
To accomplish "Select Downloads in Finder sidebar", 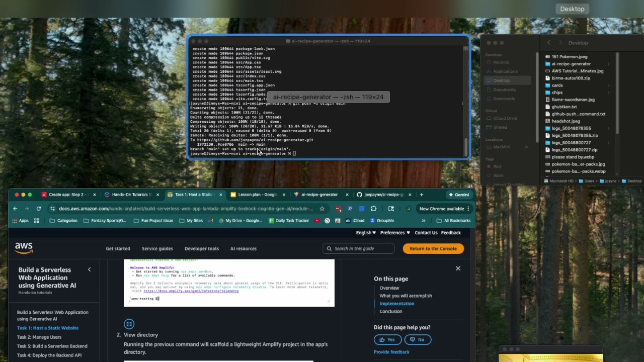I will click(x=504, y=99).
